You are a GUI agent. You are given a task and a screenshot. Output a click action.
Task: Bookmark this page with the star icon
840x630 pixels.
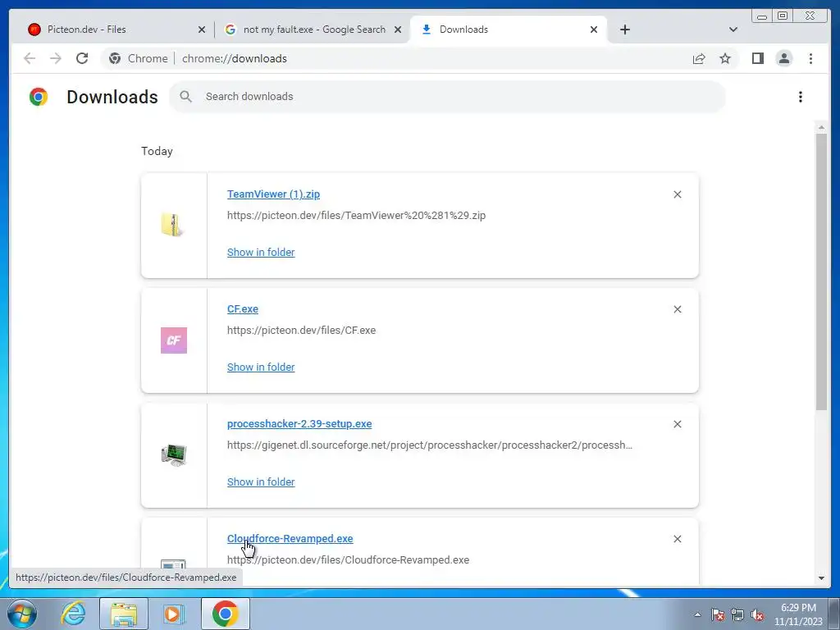725,58
